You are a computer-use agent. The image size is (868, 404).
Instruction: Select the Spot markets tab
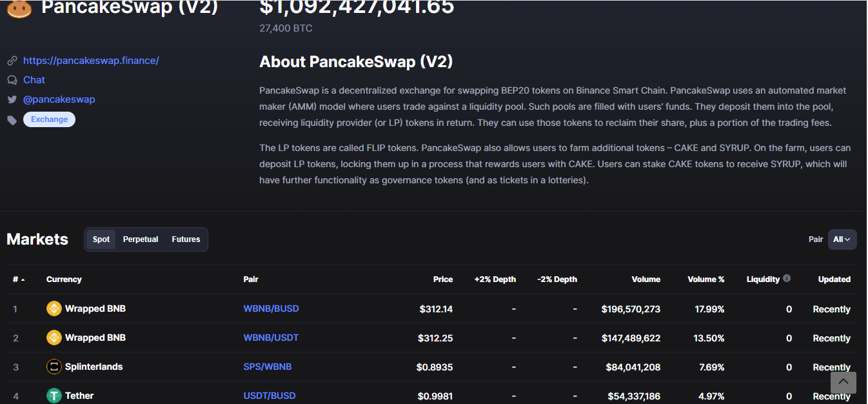(101, 239)
